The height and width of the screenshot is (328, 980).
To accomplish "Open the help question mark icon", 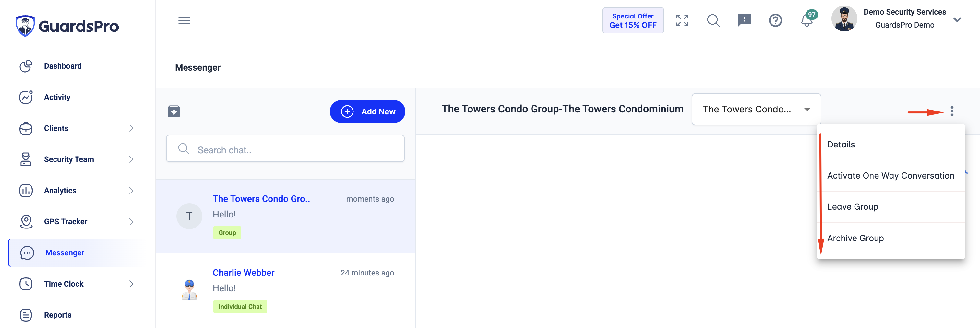I will (775, 20).
